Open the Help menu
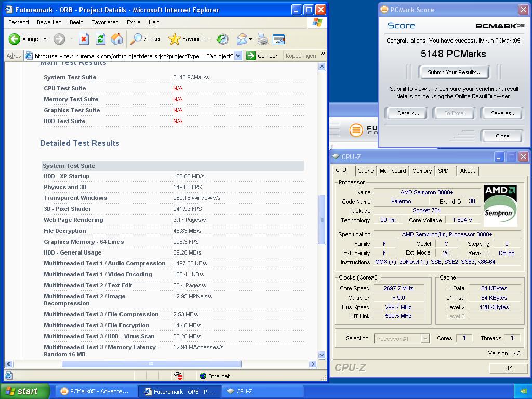This screenshot has height=399, width=532. coord(154,22)
